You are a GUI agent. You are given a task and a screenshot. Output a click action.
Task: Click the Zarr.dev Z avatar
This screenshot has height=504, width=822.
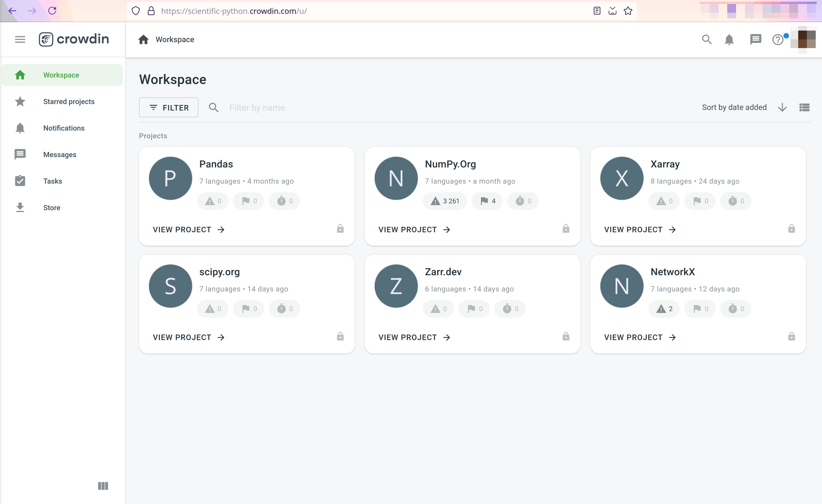(x=396, y=286)
